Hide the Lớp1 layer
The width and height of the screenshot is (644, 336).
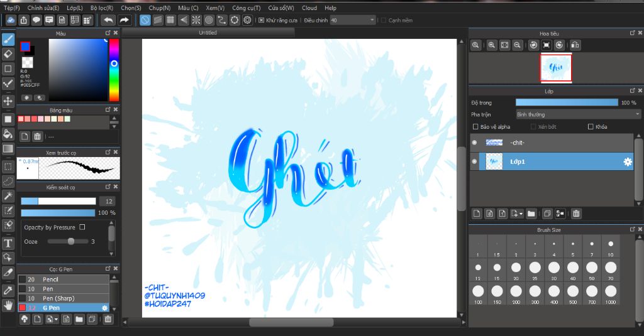[x=474, y=161]
